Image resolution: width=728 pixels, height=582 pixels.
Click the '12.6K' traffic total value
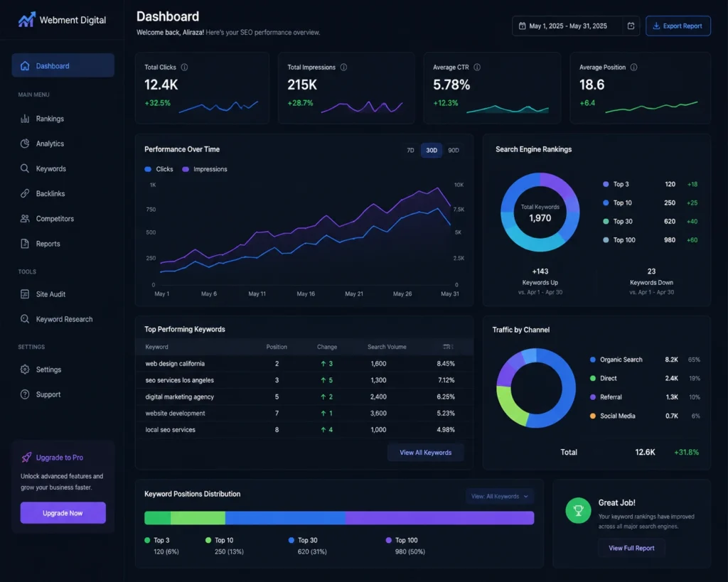click(646, 452)
